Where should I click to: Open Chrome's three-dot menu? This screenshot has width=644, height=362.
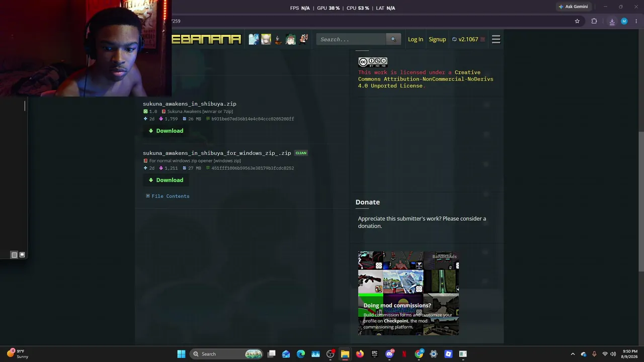pos(636,21)
